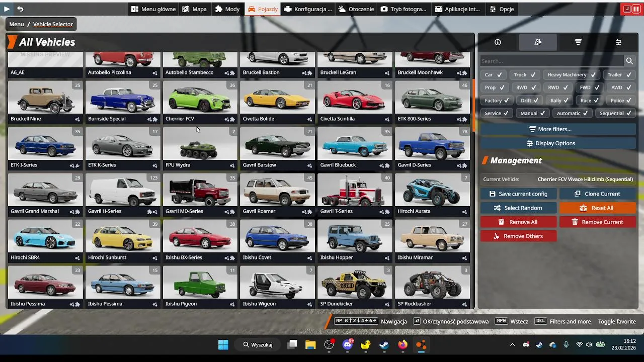Disable the RWD drivetrain filter
Screen dimensions: 644x362
[x=558, y=87]
